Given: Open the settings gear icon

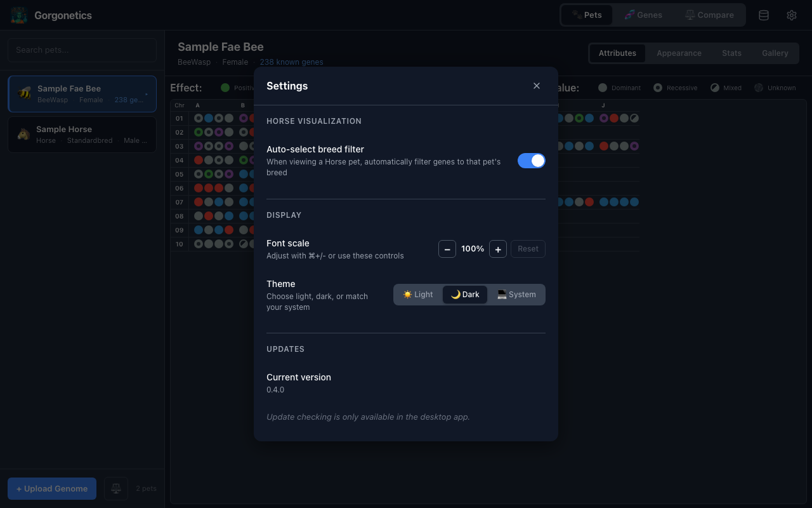Looking at the screenshot, I should point(791,14).
